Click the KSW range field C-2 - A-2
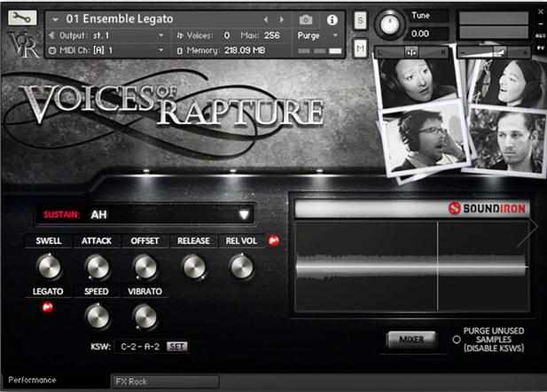The width and height of the screenshot is (547, 392). coord(140,347)
